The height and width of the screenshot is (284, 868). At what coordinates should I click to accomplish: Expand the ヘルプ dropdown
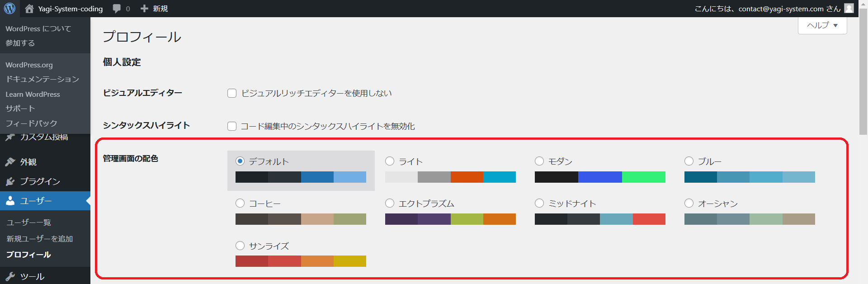(x=822, y=25)
